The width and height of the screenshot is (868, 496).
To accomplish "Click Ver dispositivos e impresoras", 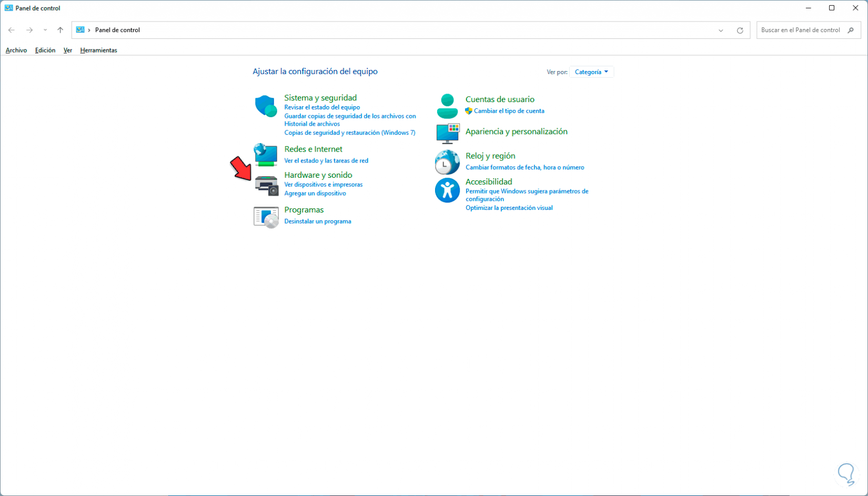I will click(324, 185).
